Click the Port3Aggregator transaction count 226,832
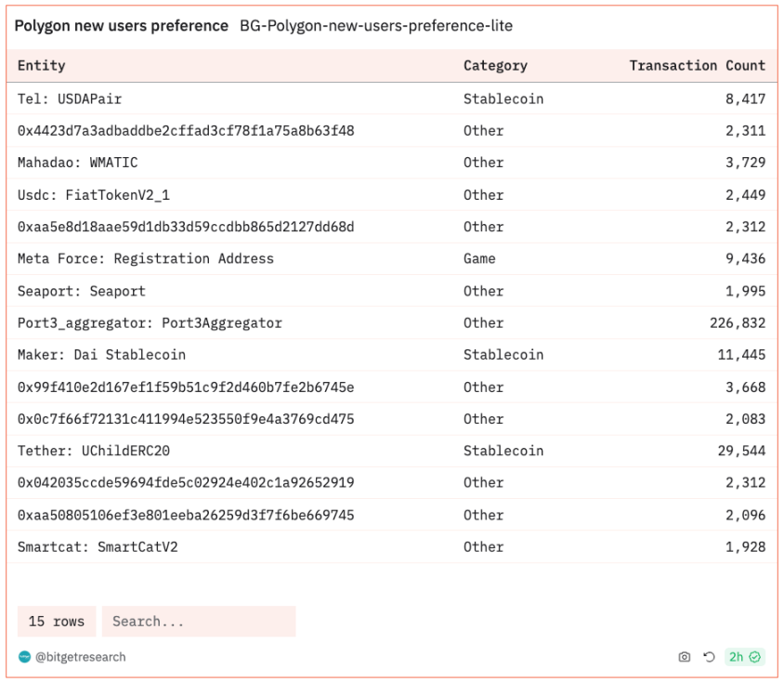Viewport: 784px width, 682px height. click(x=738, y=323)
